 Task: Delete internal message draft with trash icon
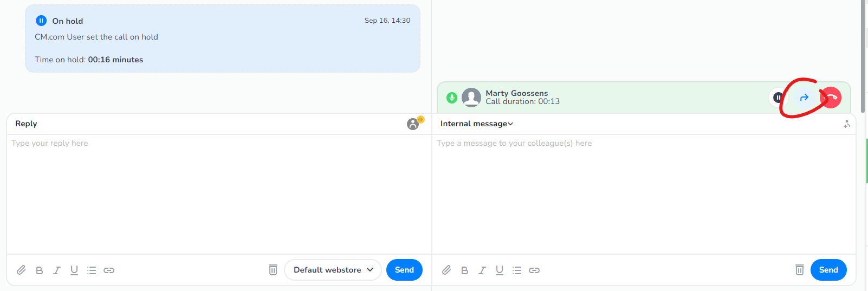[799, 270]
